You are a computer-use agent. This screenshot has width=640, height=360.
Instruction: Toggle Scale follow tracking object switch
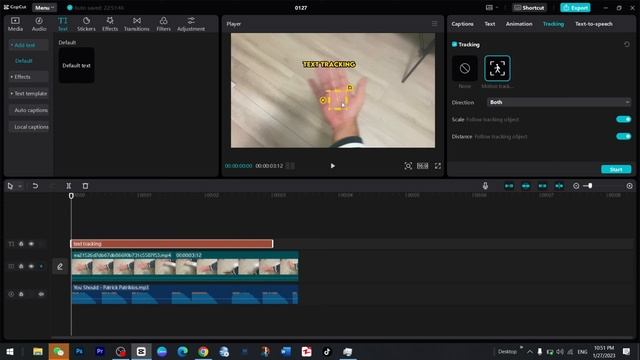pos(623,119)
